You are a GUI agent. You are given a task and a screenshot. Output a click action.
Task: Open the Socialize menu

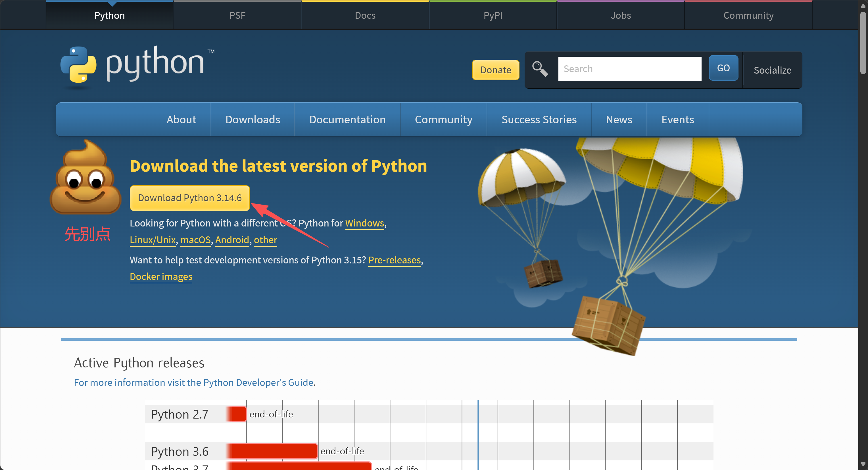(772, 70)
